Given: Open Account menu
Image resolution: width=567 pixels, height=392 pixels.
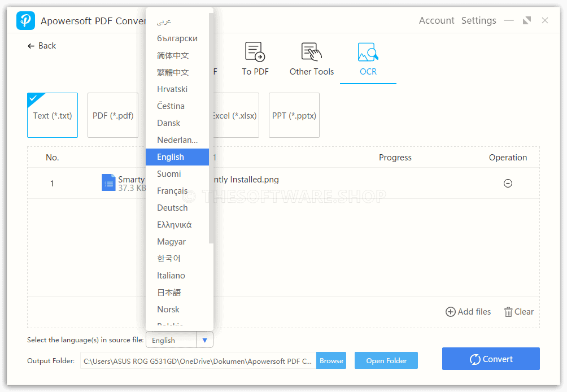Looking at the screenshot, I should (x=437, y=20).
